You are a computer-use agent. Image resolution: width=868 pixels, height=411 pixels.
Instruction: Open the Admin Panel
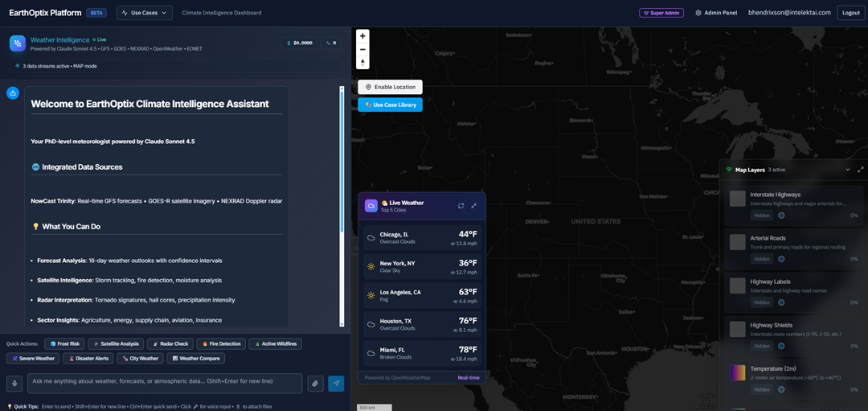tap(716, 13)
